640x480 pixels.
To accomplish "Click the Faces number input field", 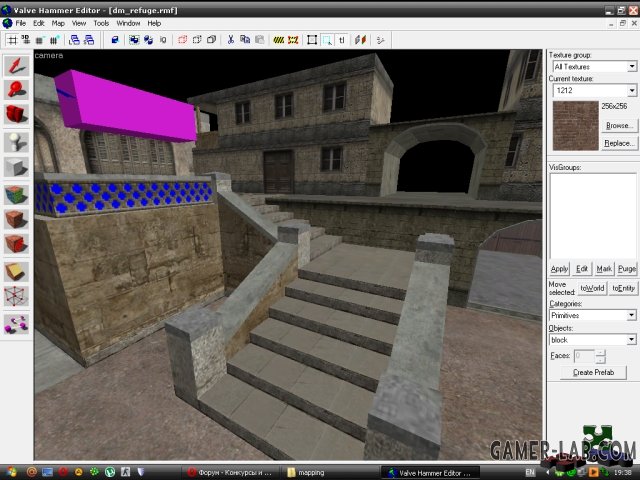I will point(584,356).
